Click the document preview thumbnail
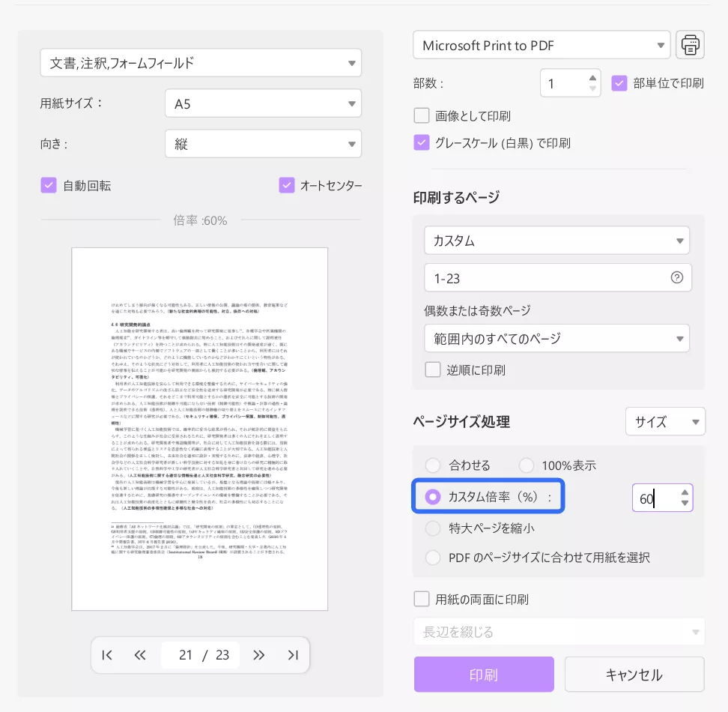 200,429
